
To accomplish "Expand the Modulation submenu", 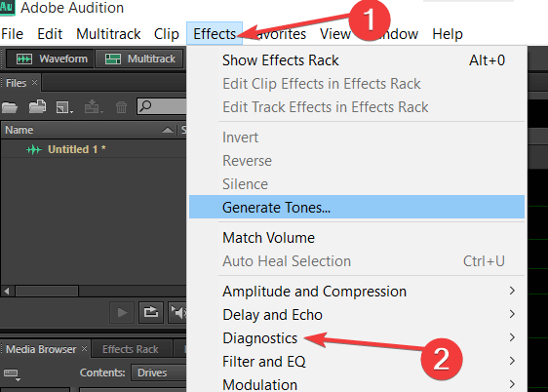I will click(x=357, y=384).
